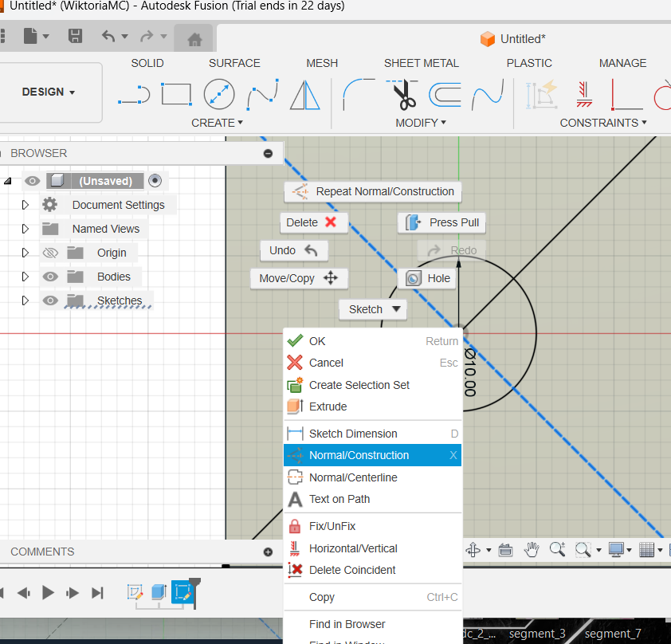The width and height of the screenshot is (671, 644).
Task: Click the Redo arrow in top toolbar
Action: click(147, 36)
